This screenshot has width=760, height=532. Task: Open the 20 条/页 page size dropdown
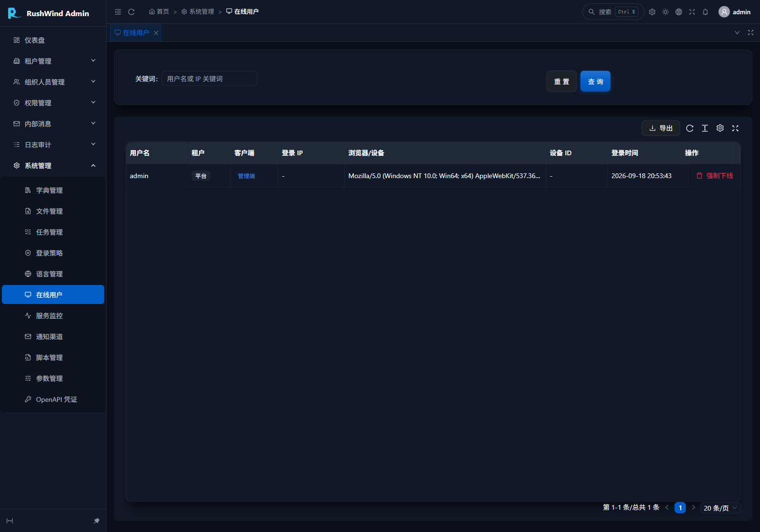[x=720, y=508]
